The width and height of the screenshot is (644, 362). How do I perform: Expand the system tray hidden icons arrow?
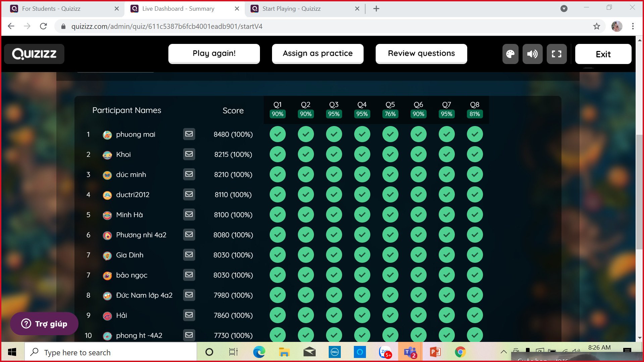[x=503, y=352]
